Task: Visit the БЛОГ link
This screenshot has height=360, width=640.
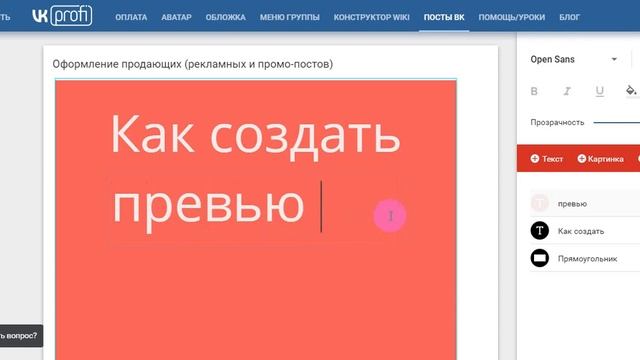Action: click(569, 17)
